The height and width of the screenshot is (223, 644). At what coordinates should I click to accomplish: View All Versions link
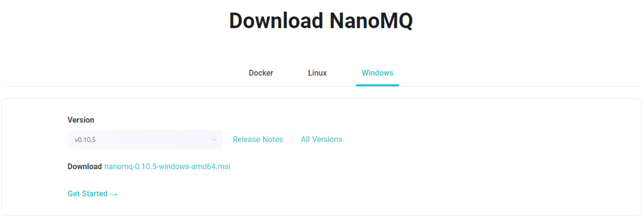point(321,139)
